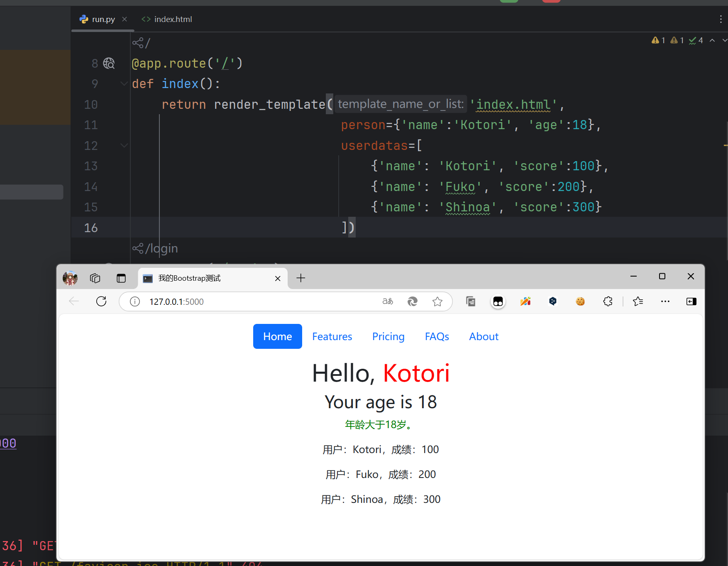
Task: Click the web route gutter icon on line 8
Action: pos(109,63)
